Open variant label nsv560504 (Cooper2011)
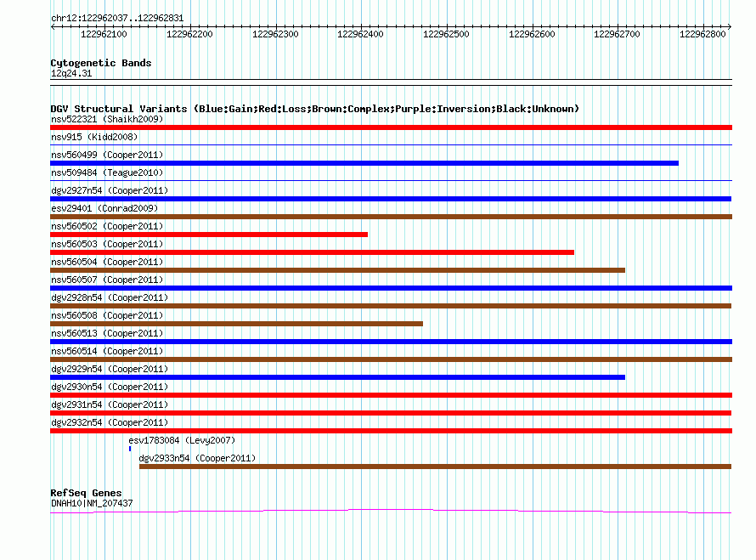 coord(107,262)
